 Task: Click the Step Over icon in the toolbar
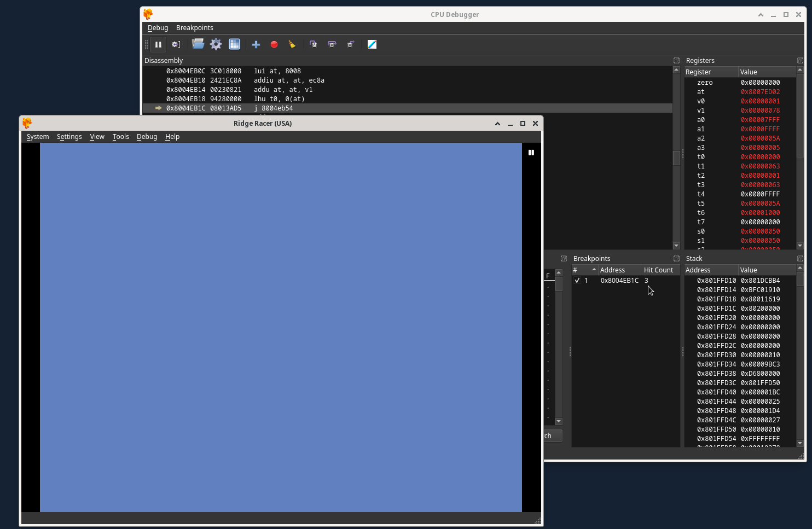(x=332, y=44)
